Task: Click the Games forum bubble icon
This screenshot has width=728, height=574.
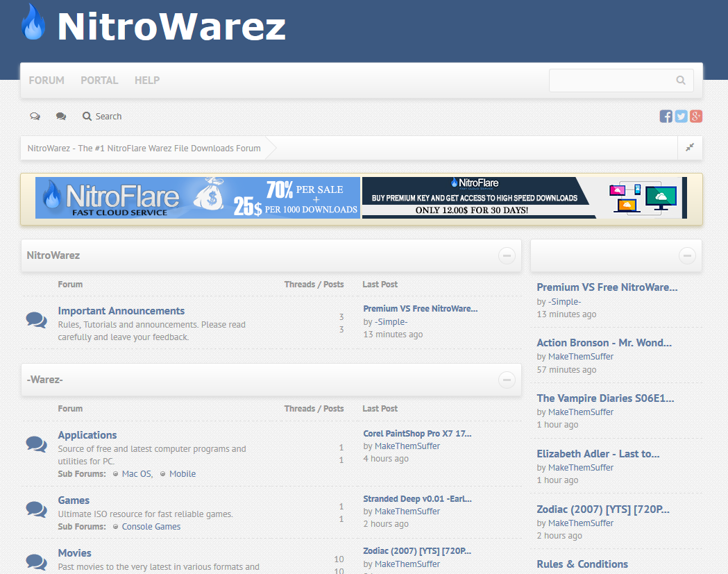Action: (36, 509)
